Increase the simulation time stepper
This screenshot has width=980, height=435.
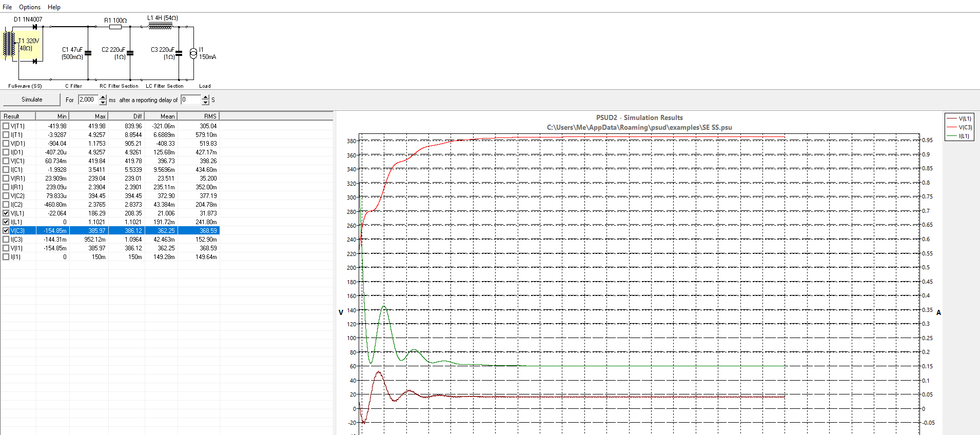click(103, 97)
